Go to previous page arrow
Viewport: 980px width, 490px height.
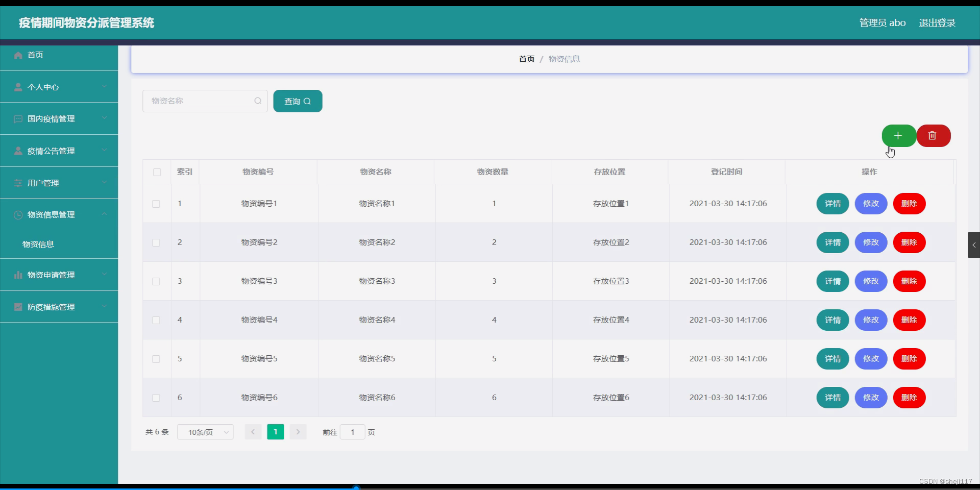point(253,432)
